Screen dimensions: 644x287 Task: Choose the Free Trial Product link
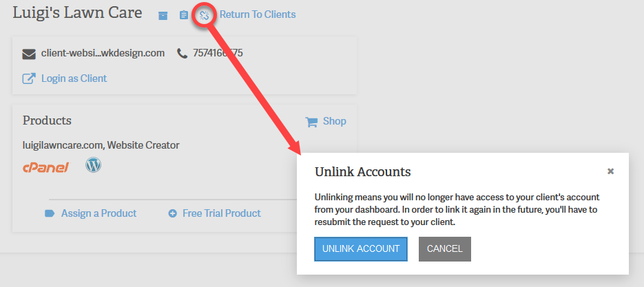221,213
